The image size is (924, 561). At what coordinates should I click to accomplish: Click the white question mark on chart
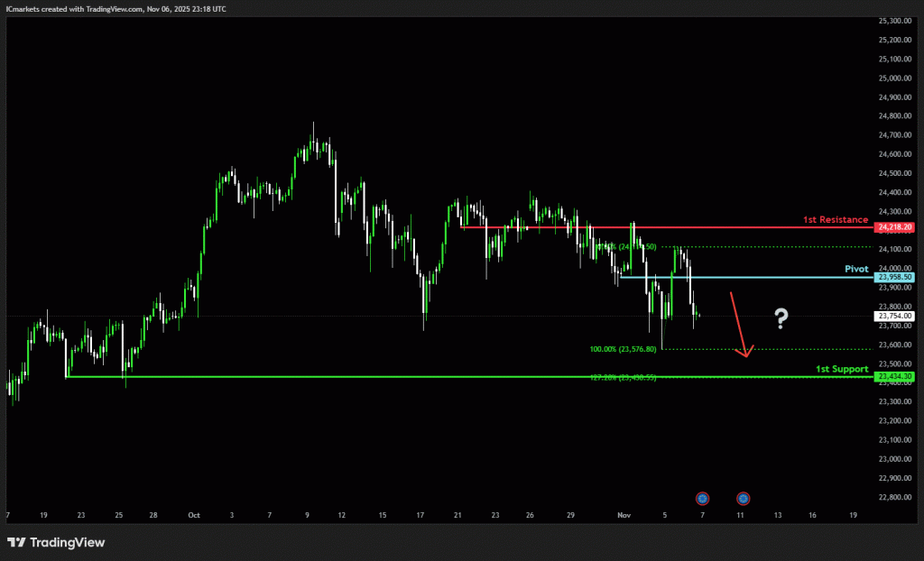(x=781, y=317)
